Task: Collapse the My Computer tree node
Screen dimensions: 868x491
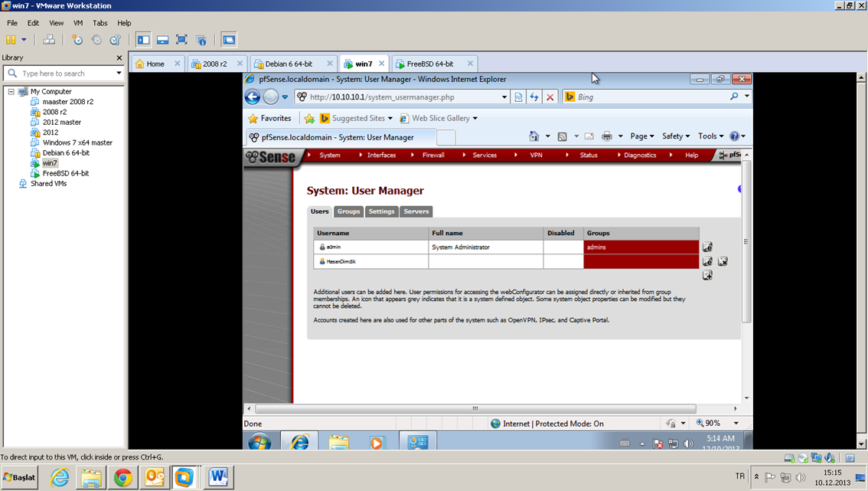Action: coord(11,91)
